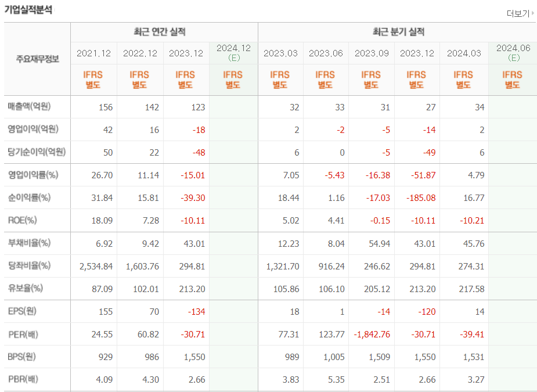Select the 2024.03 PBR value 3.27
This screenshot has width=537, height=392.
476,379
